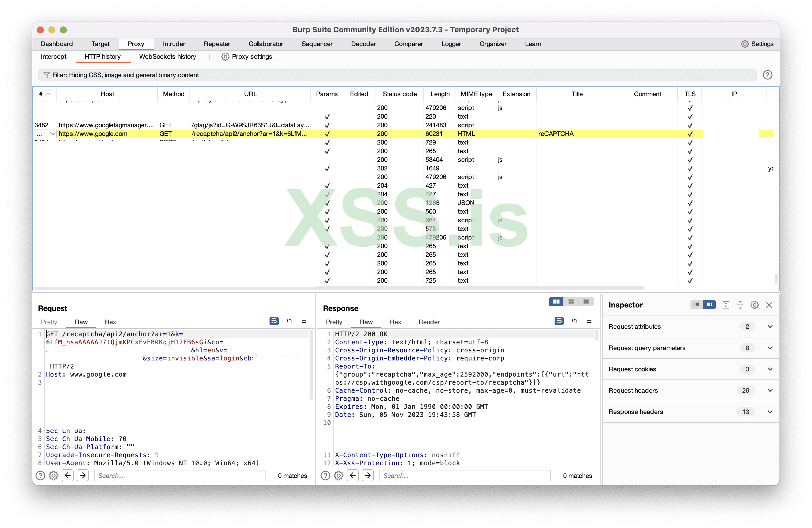The height and width of the screenshot is (528, 812).
Task: Show non-printable chars (\n) in Response panel
Action: tap(574, 321)
